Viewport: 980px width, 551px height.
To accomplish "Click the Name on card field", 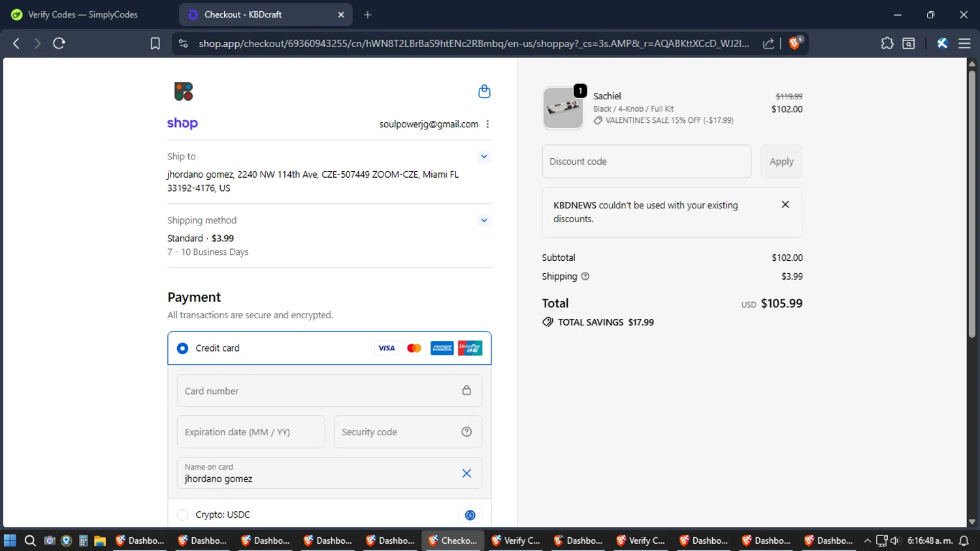I will (x=329, y=473).
